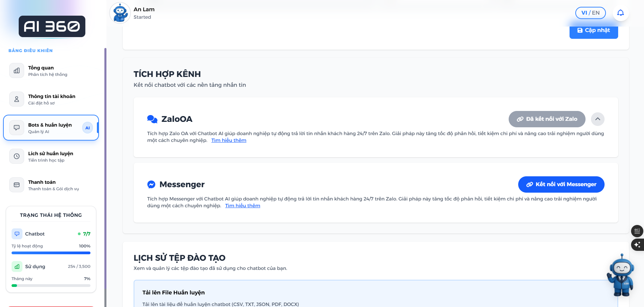This screenshot has height=307, width=644.
Task: Select Lịch sử huấn luyện in the sidebar
Action: point(51,156)
